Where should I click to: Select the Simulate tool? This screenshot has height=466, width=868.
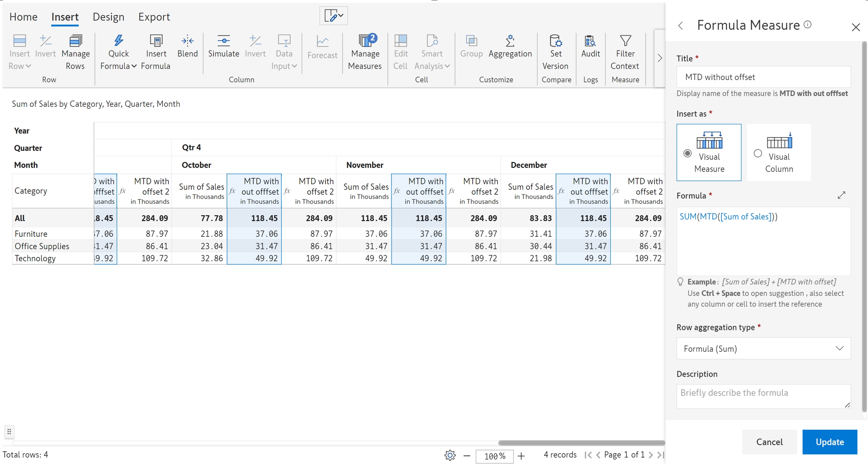click(223, 41)
